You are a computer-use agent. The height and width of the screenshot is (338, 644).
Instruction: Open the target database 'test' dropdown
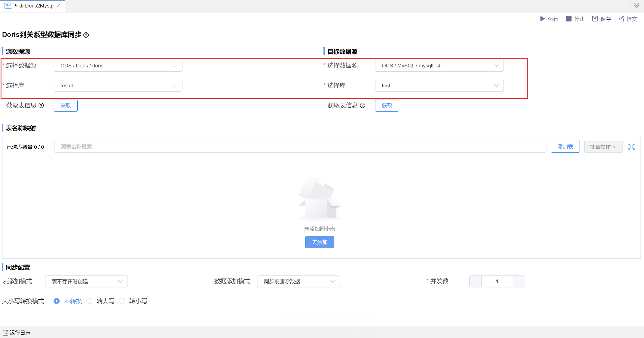point(439,86)
